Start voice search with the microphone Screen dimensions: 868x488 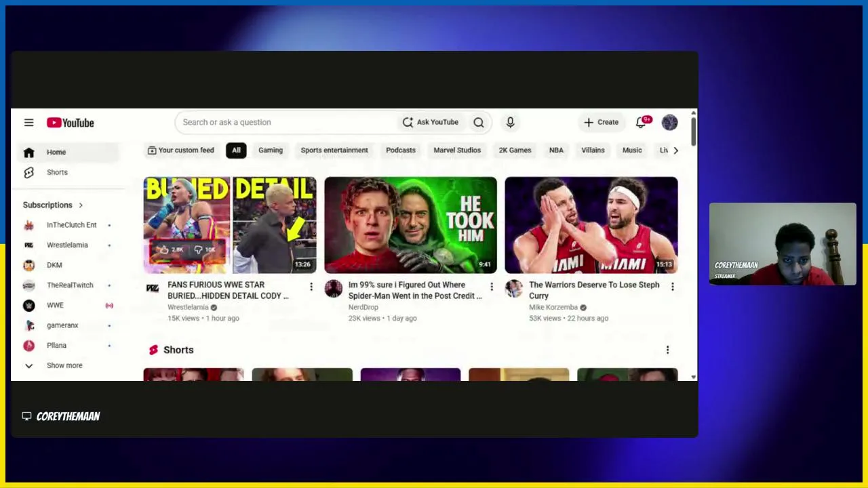[511, 122]
